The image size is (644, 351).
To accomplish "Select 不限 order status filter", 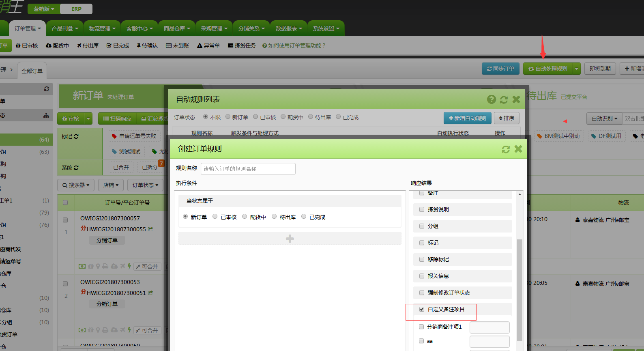I will click(206, 117).
